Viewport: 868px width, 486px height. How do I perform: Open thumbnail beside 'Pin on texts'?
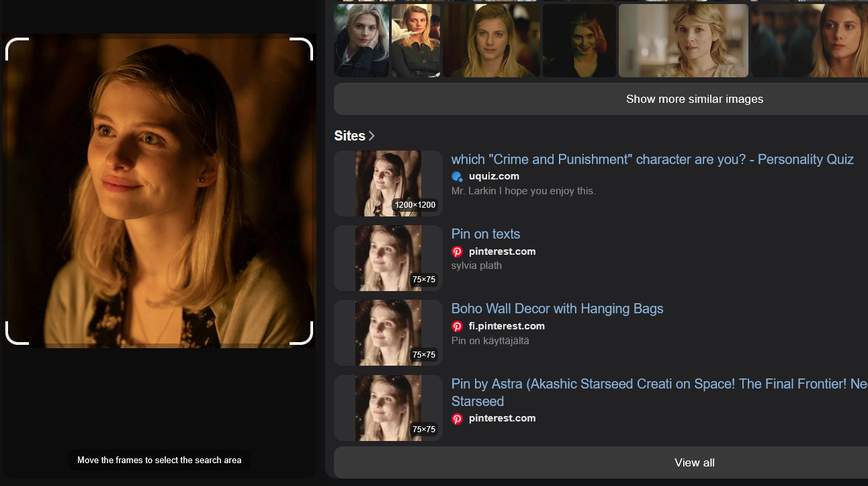click(x=388, y=258)
